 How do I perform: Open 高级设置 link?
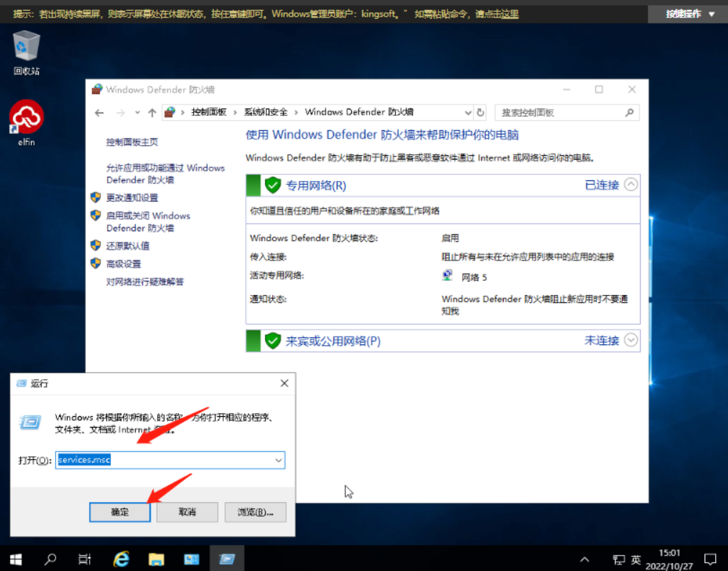123,264
